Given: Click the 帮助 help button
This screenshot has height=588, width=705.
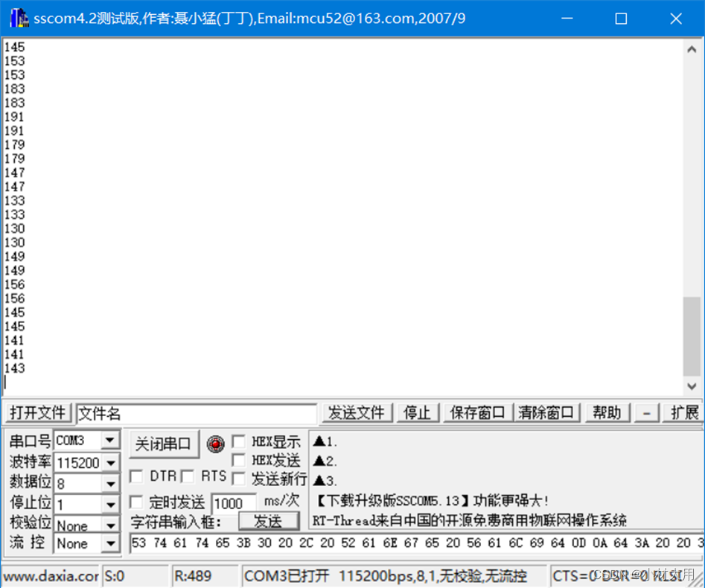Looking at the screenshot, I should tap(607, 412).
